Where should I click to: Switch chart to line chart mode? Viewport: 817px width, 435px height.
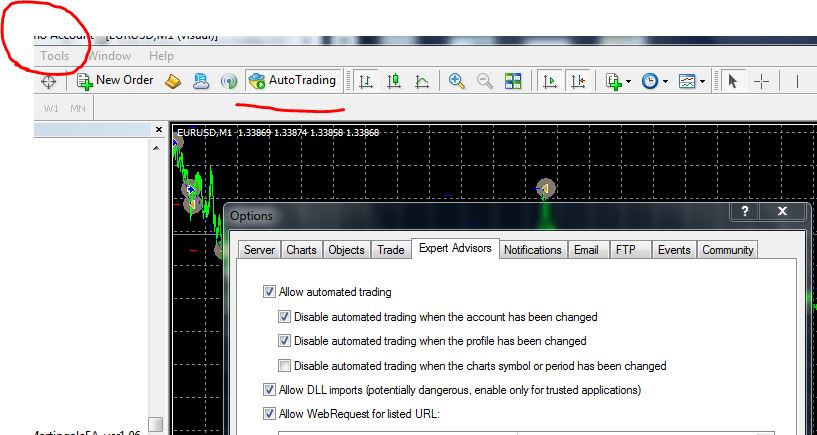point(422,81)
